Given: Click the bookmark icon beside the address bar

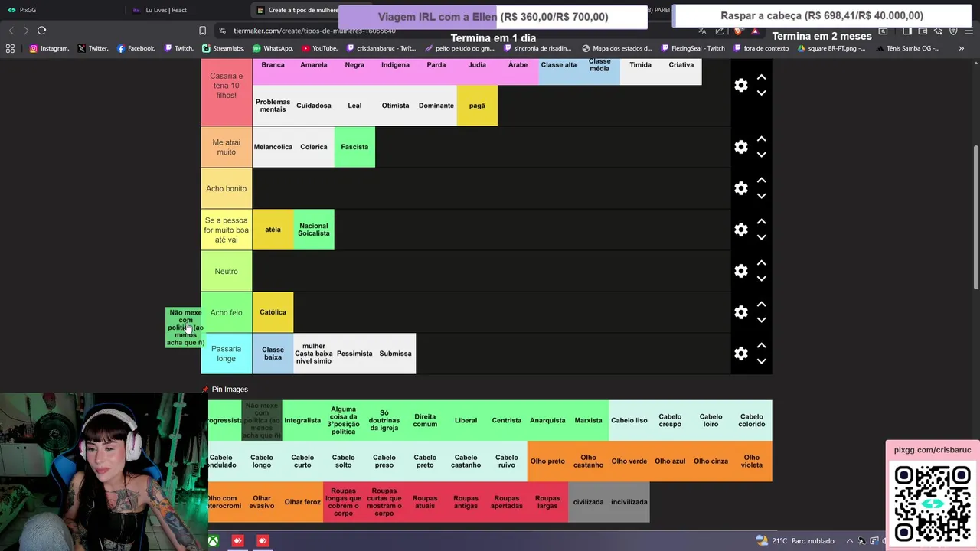Looking at the screenshot, I should point(202,31).
